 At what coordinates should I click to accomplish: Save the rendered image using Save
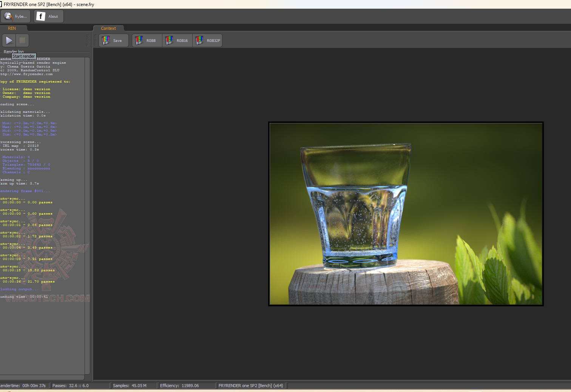click(x=113, y=40)
